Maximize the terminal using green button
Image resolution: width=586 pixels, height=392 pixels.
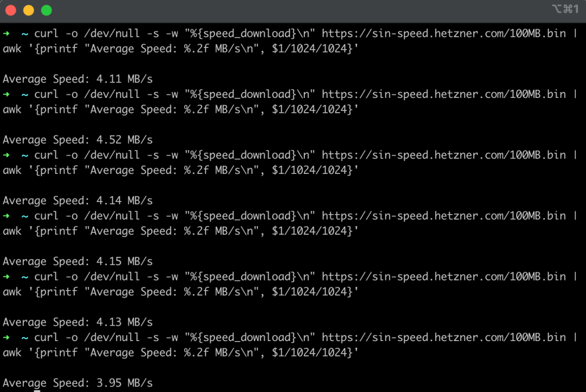pos(46,10)
